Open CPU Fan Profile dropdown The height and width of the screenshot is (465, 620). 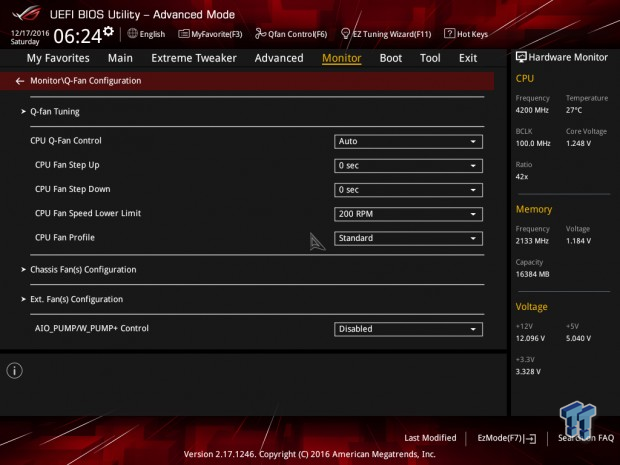pyautogui.click(x=408, y=238)
